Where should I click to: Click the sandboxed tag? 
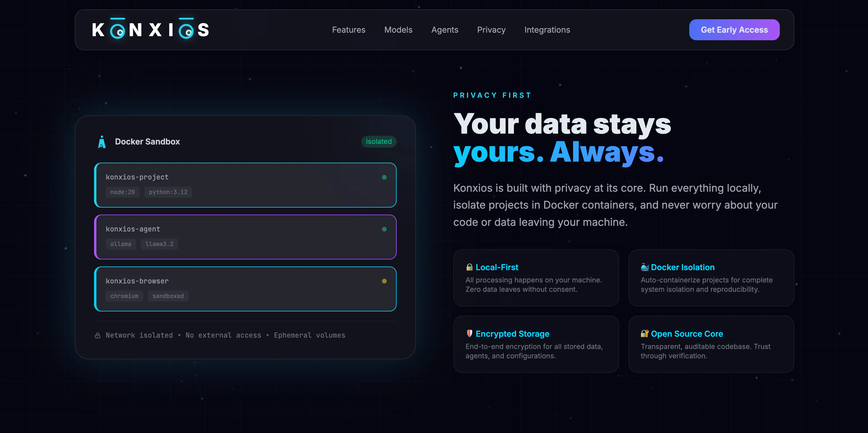point(168,296)
